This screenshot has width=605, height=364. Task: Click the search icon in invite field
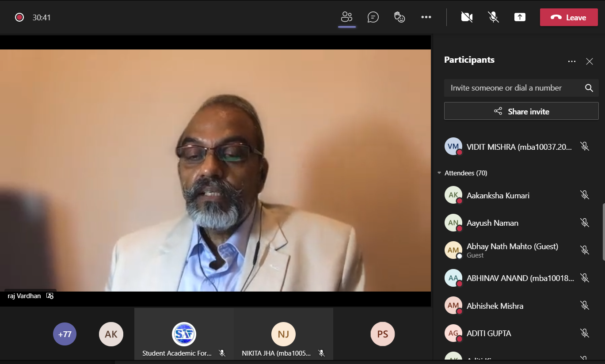pyautogui.click(x=589, y=88)
